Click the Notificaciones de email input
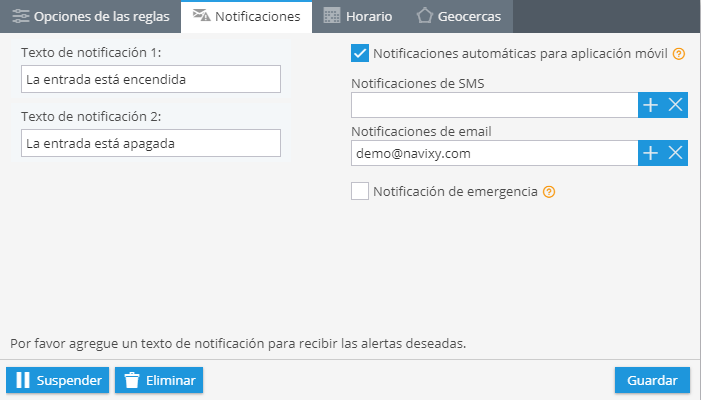 tap(494, 153)
